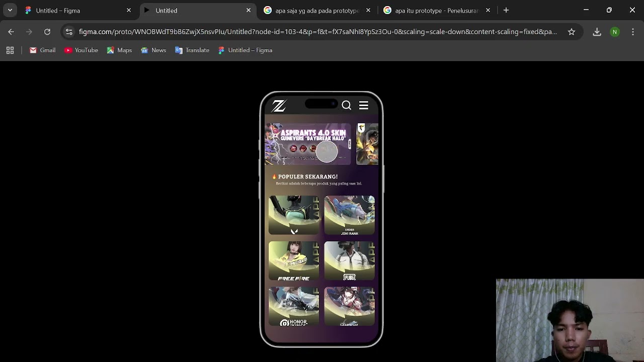644x362 pixels.
Task: Go back to the previous page
Action: (x=11, y=32)
